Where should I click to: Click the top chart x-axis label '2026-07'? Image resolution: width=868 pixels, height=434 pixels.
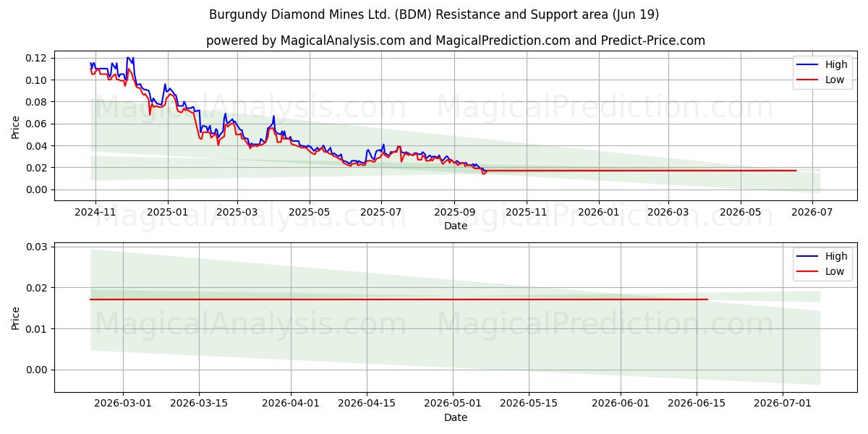[812, 213]
